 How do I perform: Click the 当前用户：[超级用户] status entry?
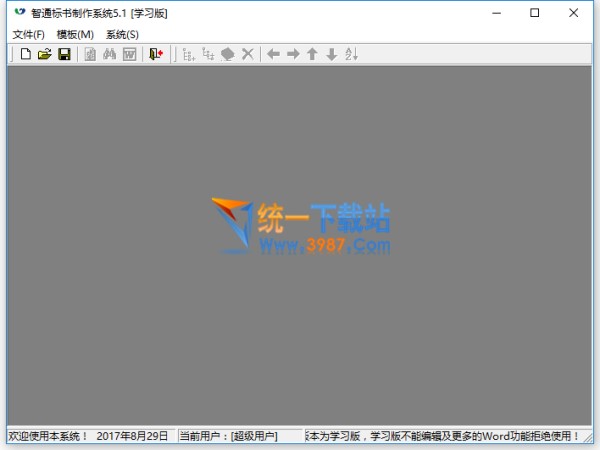click(228, 436)
